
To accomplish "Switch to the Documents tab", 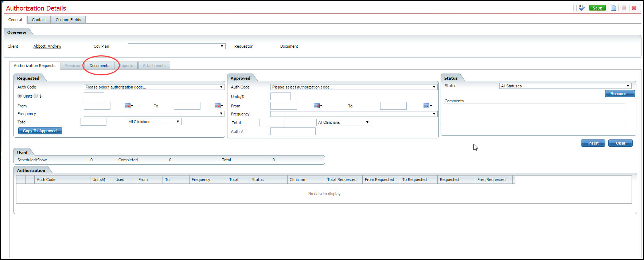I will pyautogui.click(x=99, y=66).
